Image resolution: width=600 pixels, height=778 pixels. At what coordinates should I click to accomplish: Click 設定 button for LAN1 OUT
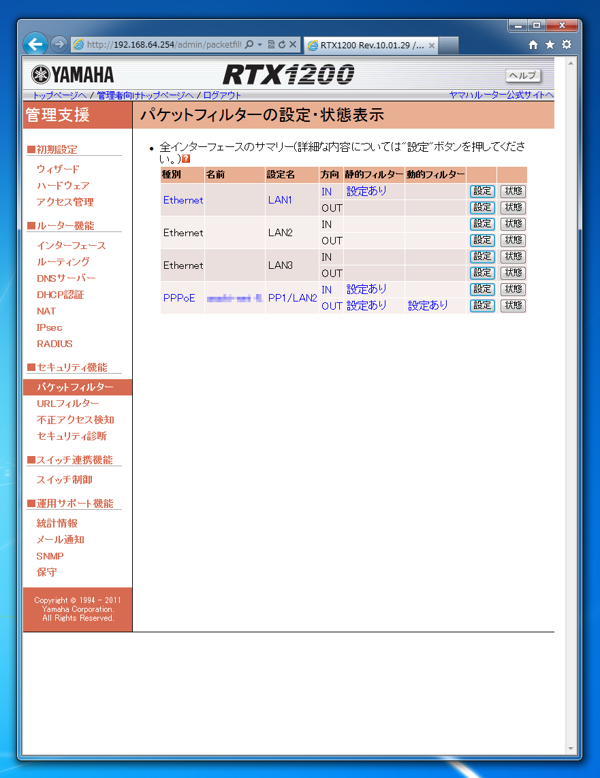coord(482,208)
